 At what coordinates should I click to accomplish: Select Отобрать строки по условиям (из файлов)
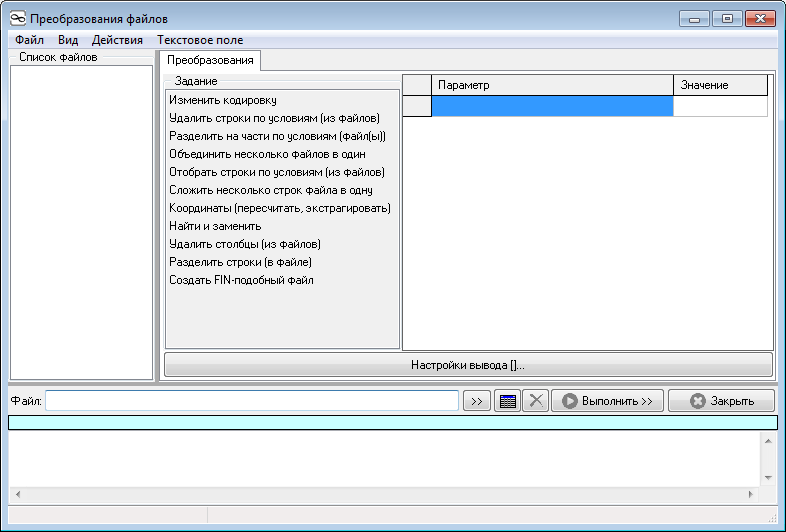click(x=277, y=172)
